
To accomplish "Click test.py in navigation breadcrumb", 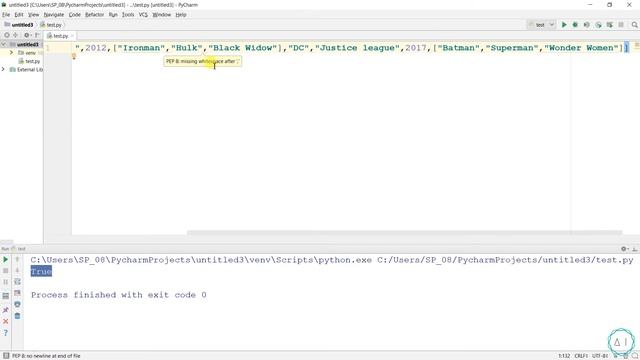I will (x=51, y=25).
